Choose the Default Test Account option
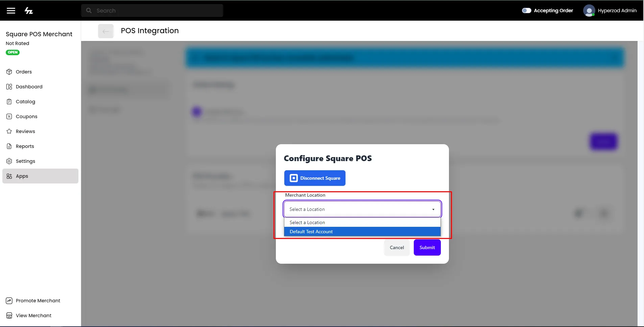 [362, 232]
